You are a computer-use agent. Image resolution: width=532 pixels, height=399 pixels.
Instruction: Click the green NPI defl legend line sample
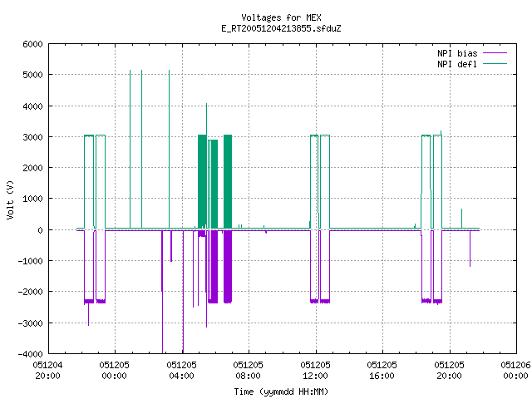click(x=495, y=63)
